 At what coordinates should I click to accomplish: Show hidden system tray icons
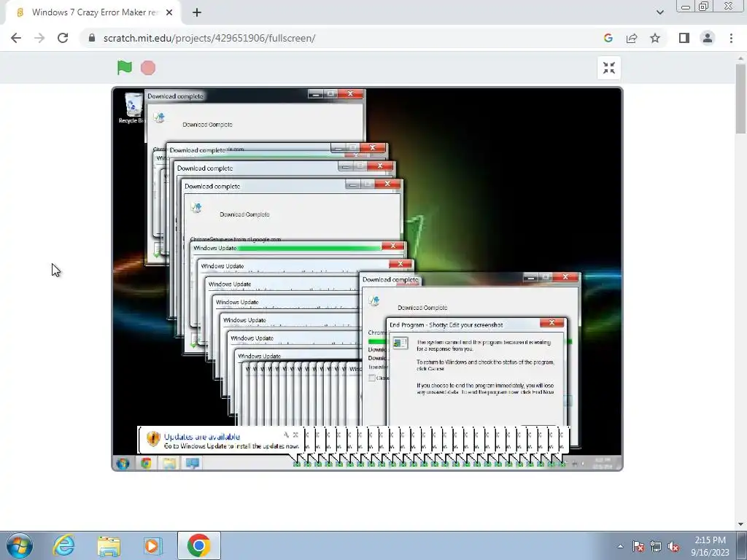click(x=620, y=546)
